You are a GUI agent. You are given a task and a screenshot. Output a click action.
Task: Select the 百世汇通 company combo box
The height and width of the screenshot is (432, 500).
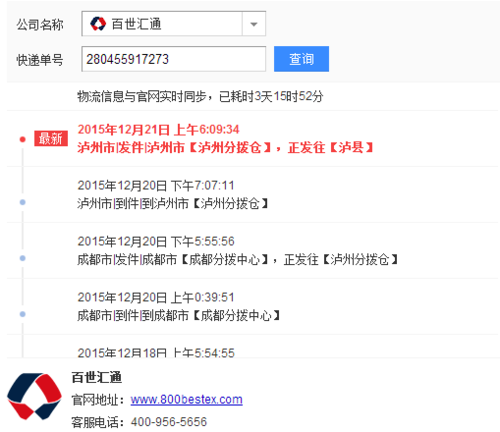click(x=173, y=24)
